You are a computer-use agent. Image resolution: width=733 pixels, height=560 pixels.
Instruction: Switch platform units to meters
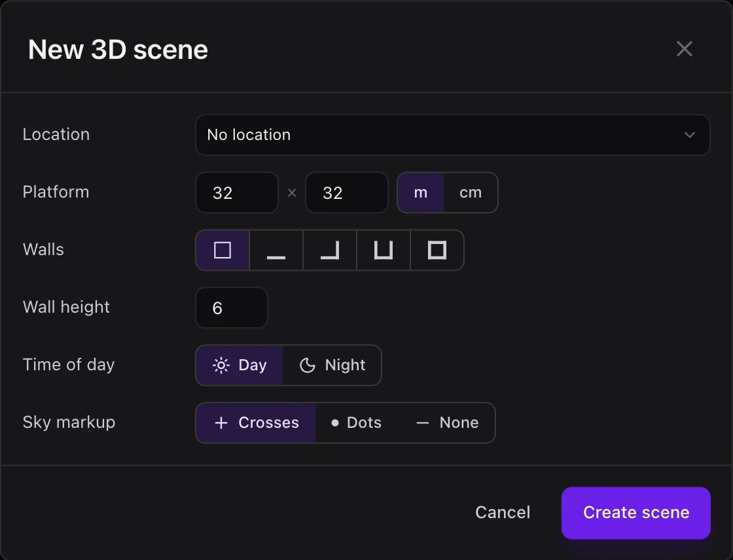[x=420, y=192]
